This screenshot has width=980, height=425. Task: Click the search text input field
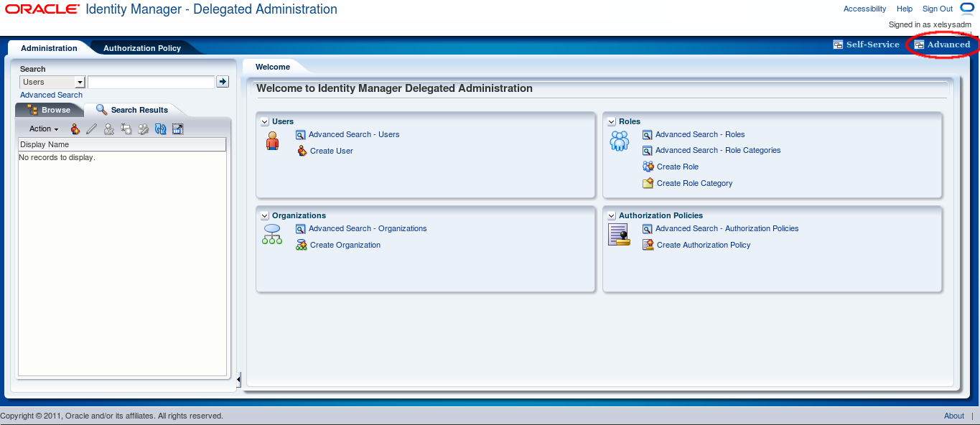151,82
